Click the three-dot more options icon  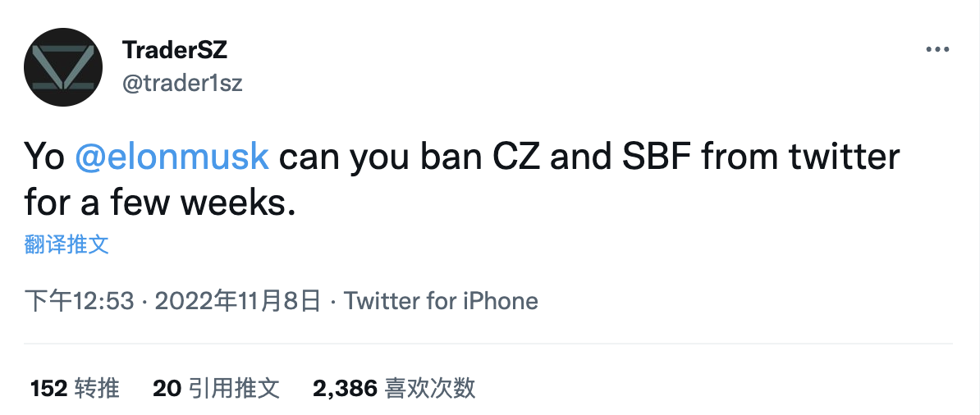point(936,51)
